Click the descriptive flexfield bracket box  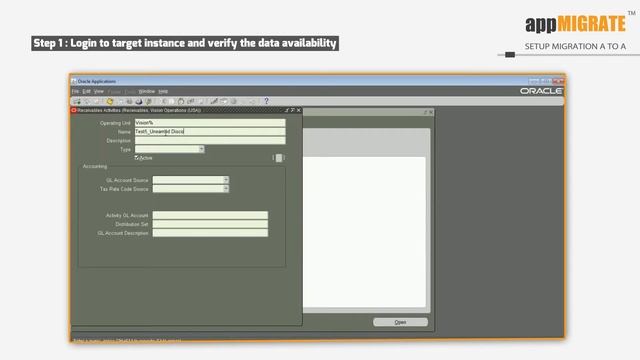tap(279, 158)
